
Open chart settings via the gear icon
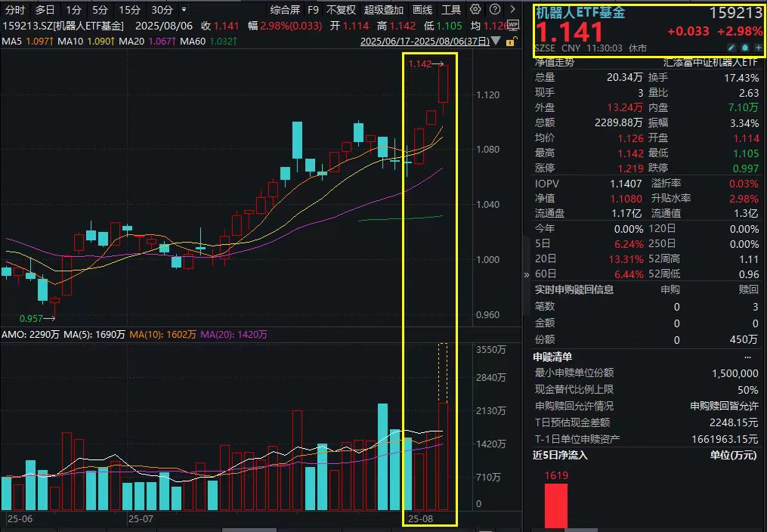(x=474, y=11)
